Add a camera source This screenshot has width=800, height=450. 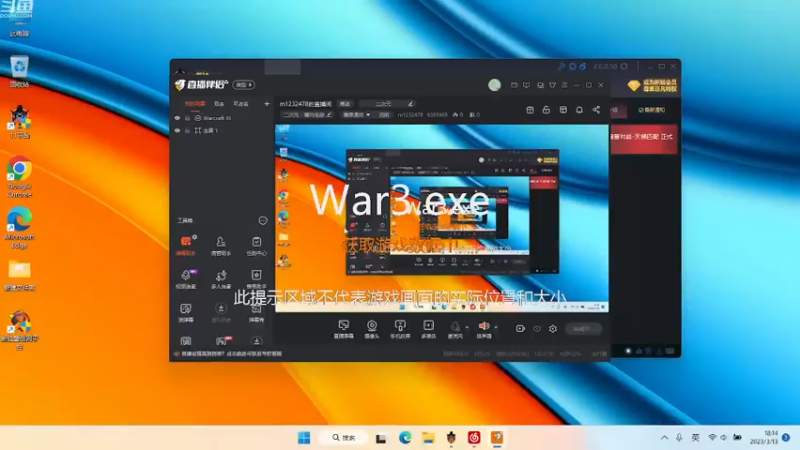point(372,329)
